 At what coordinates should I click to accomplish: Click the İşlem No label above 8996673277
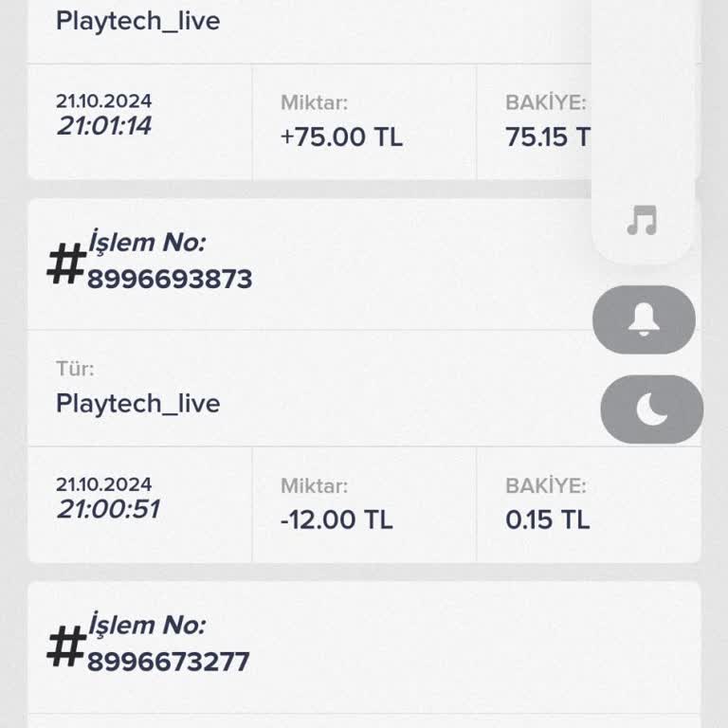[x=147, y=626]
